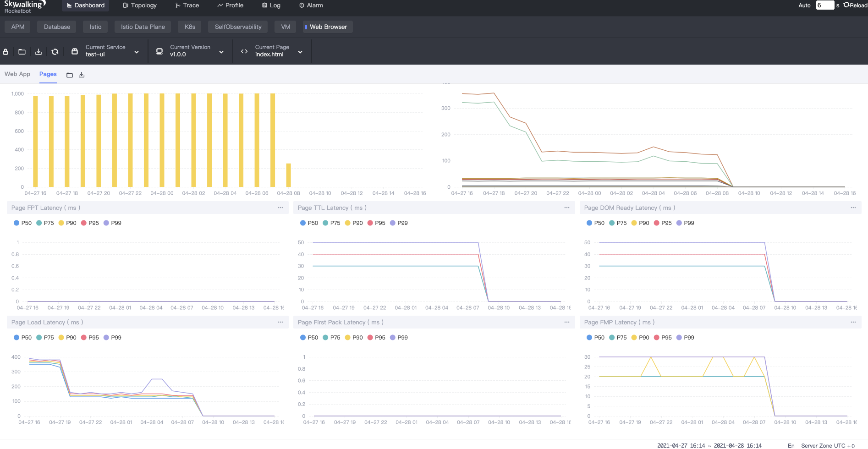The image size is (868, 449).
Task: Toggle P75 series in Page FMP Latency legend
Action: 618,338
